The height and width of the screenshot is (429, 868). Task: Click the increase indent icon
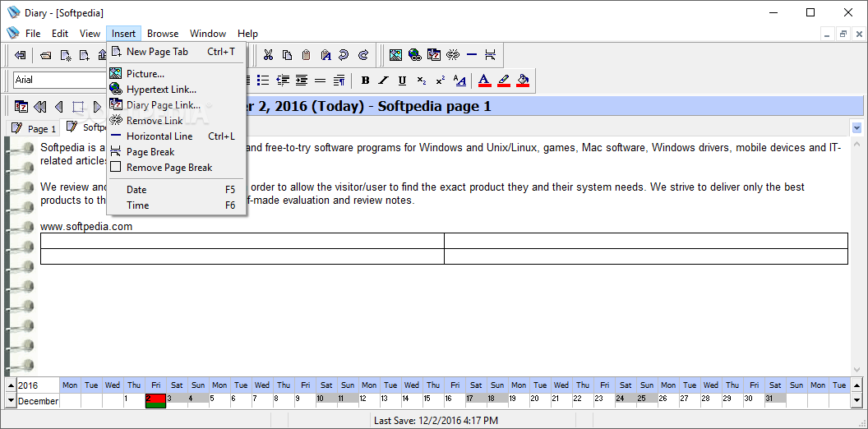tap(301, 81)
